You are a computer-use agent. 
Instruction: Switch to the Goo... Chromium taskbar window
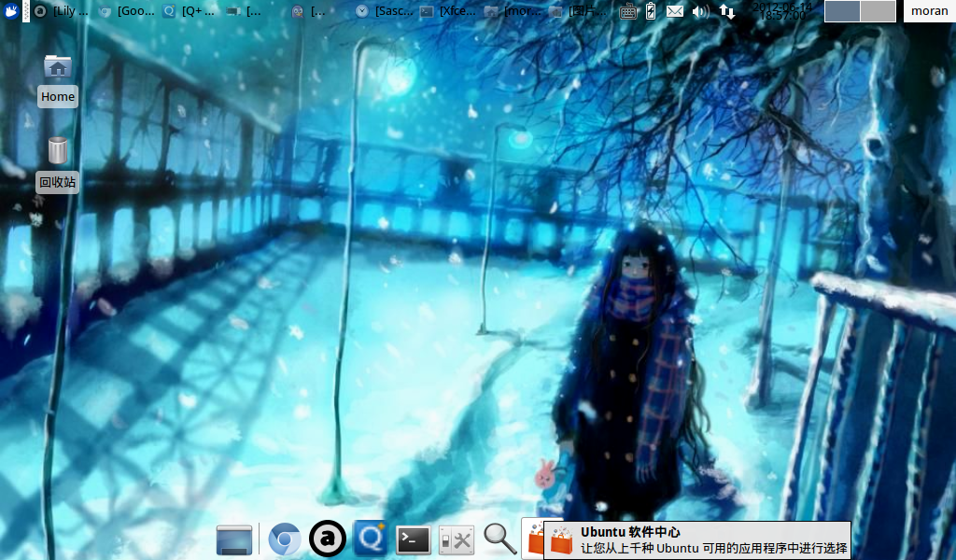(127, 11)
